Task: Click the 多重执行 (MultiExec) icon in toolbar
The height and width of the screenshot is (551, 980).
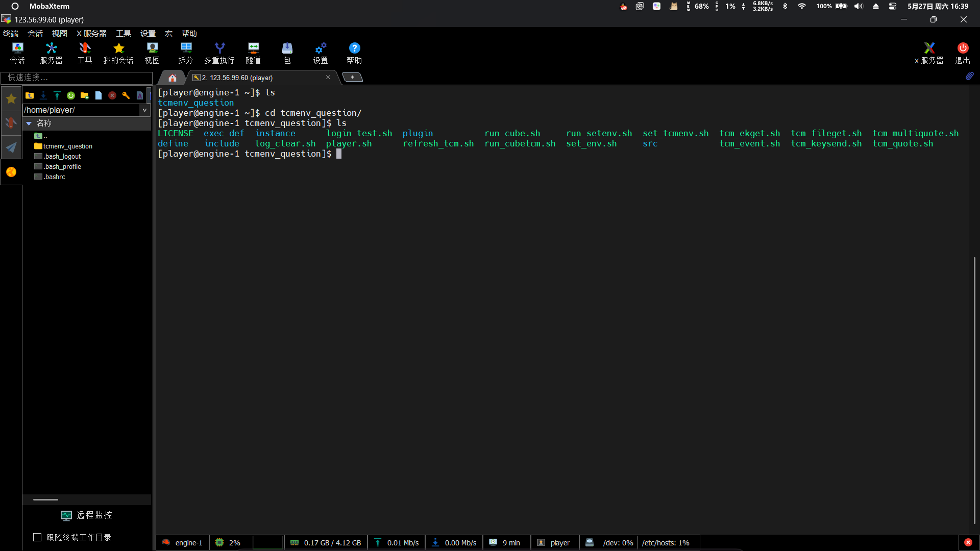Action: (x=219, y=53)
